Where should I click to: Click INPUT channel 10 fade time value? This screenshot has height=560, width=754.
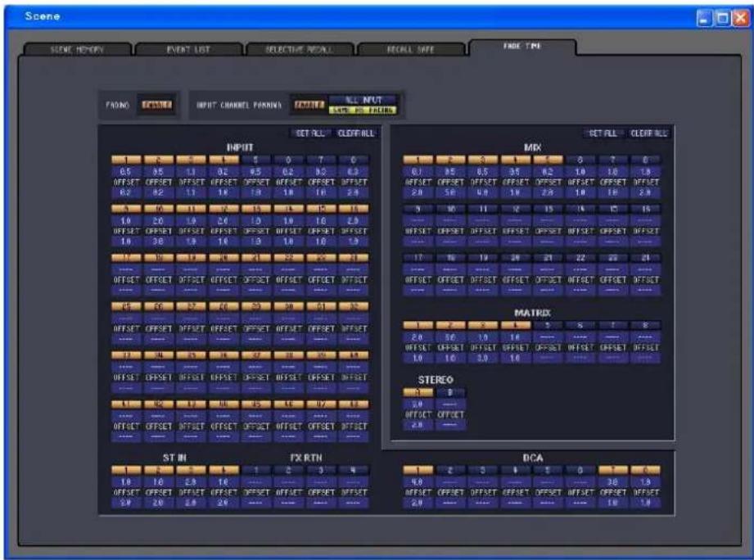pos(159,220)
